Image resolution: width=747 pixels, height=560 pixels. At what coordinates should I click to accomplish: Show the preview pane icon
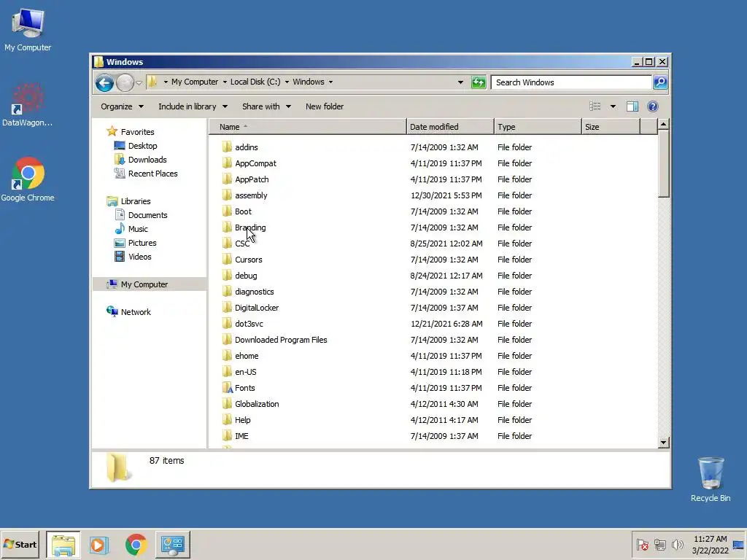click(632, 106)
